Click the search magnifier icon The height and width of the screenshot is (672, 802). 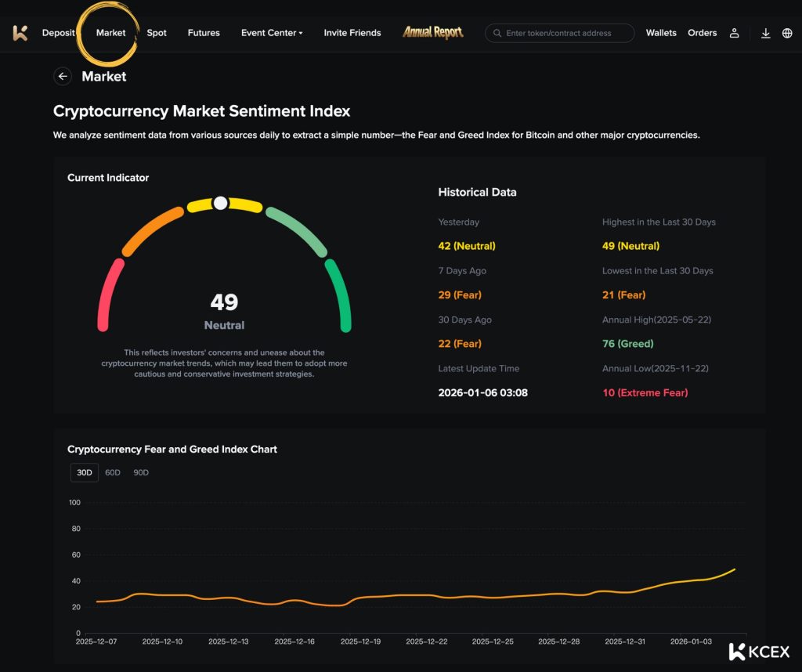(x=497, y=33)
